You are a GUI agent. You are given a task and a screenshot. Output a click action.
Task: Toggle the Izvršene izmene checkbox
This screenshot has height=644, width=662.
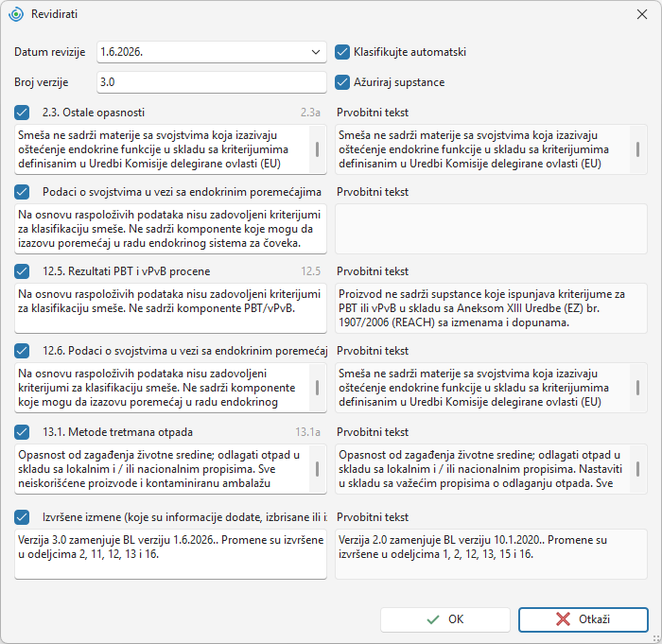22,517
